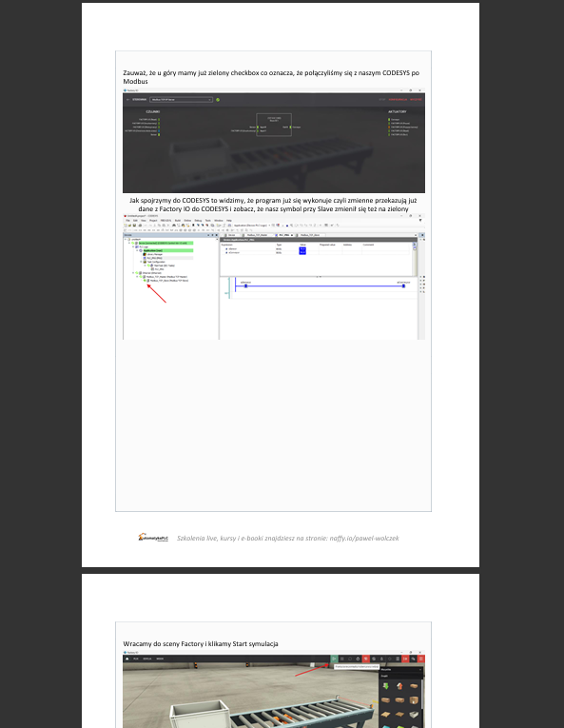
Task: Select the green down-arrow emitter part
Action: point(386,686)
